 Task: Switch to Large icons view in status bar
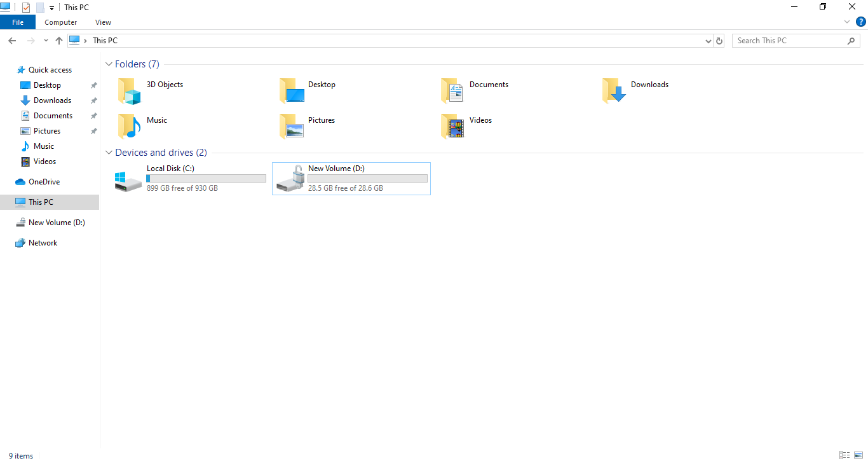click(858, 455)
